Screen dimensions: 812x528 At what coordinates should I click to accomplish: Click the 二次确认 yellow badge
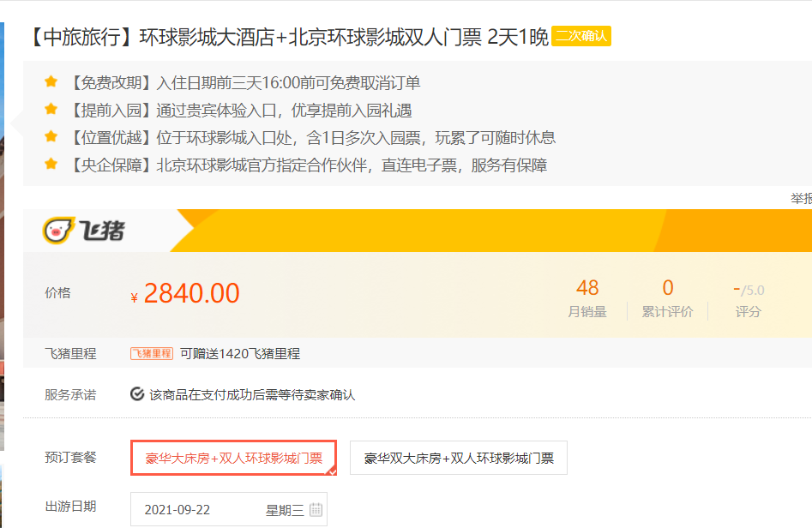(581, 36)
